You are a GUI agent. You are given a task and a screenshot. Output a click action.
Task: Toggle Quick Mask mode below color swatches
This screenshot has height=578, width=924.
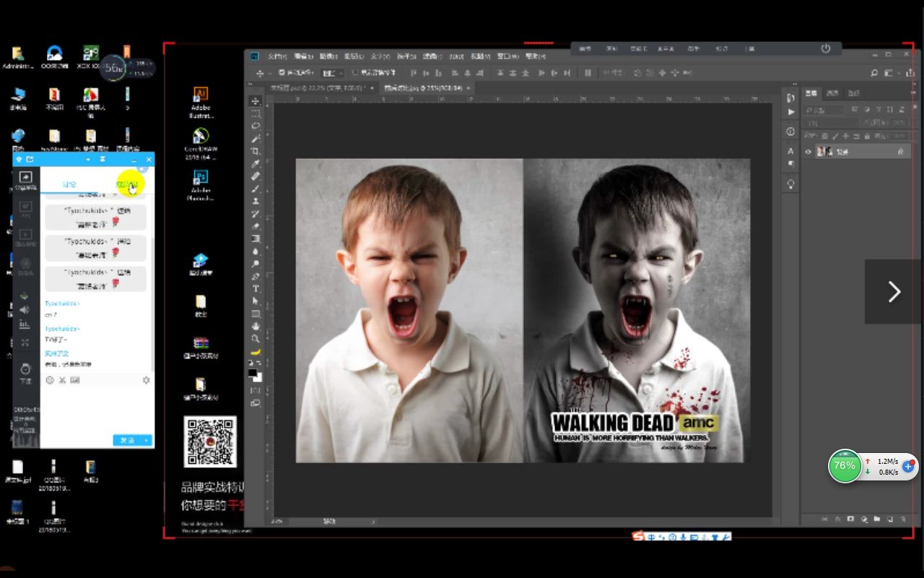(256, 390)
